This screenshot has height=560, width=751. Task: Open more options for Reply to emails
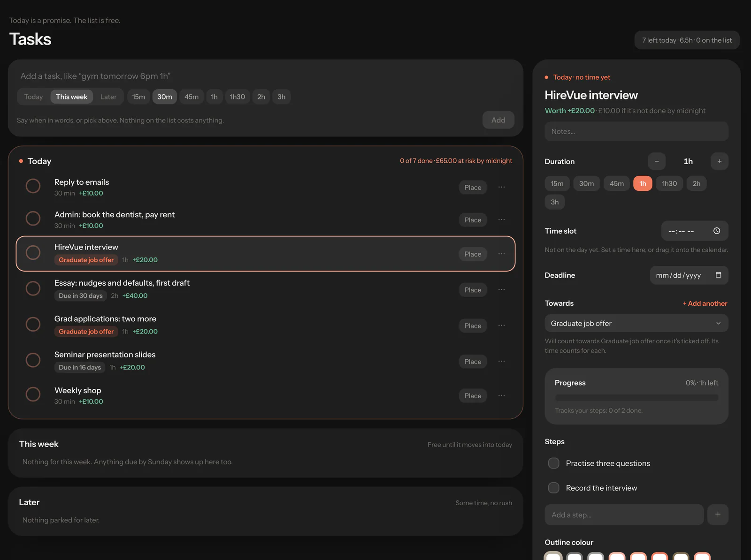501,187
